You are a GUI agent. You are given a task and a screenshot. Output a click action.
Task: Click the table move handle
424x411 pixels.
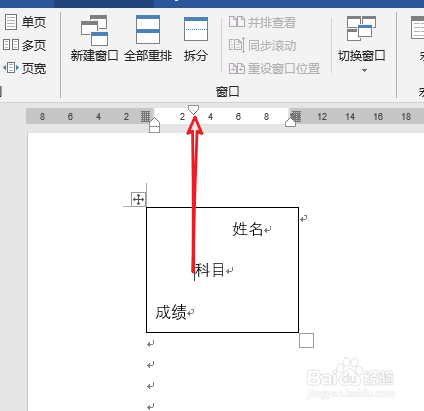(138, 199)
